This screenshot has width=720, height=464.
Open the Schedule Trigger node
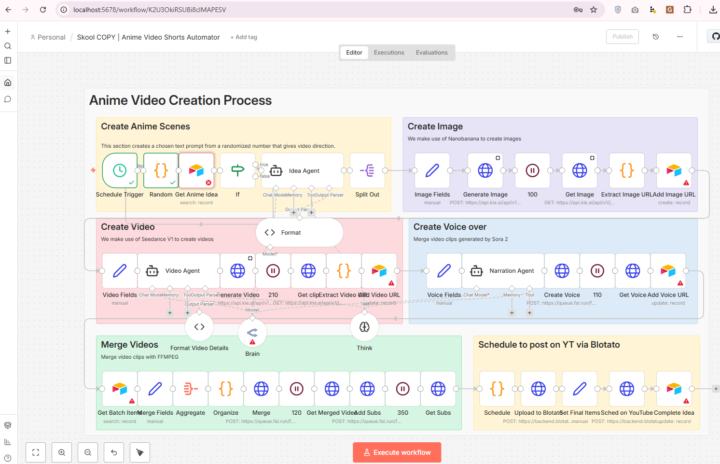(119, 170)
